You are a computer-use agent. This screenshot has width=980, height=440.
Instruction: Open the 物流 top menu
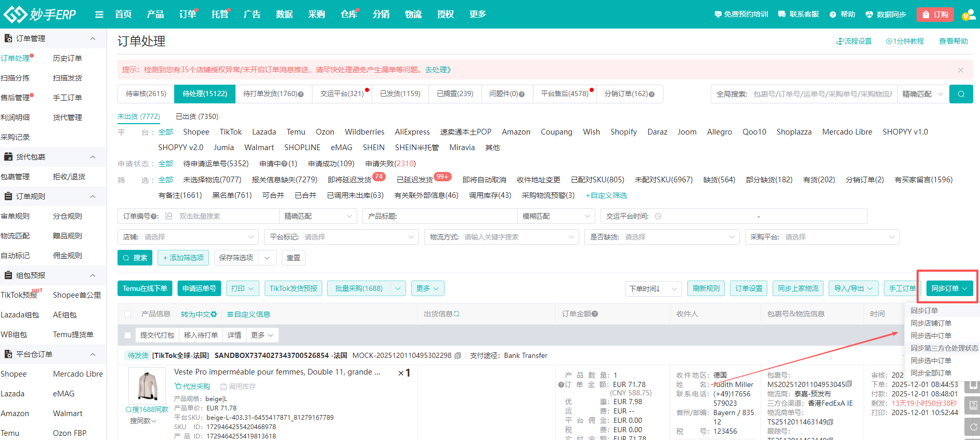[413, 14]
